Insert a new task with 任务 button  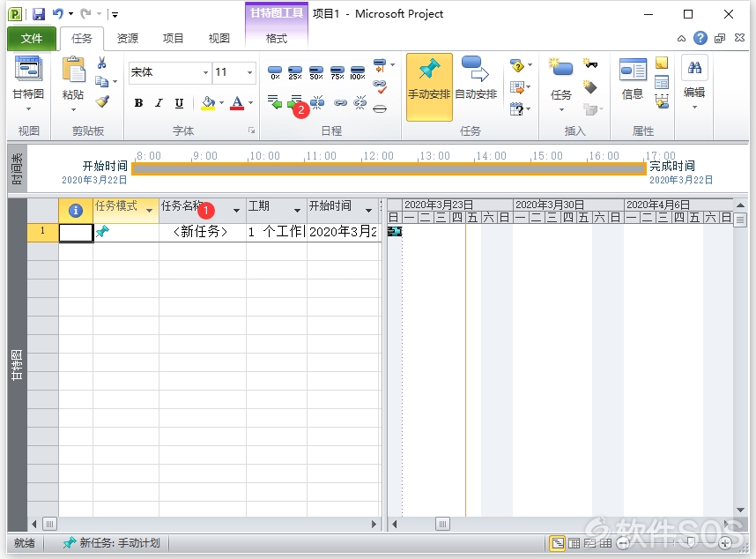(560, 79)
